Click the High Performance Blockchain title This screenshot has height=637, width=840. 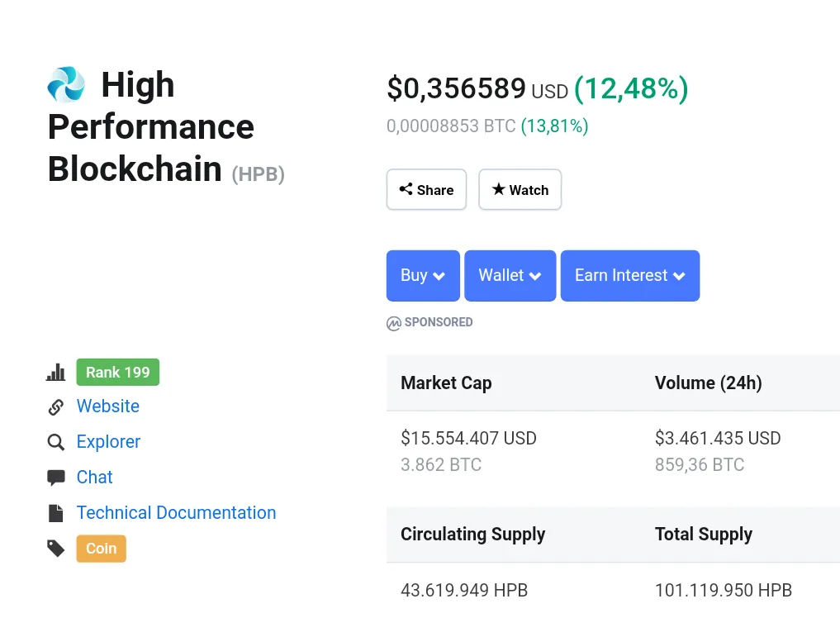coord(151,127)
